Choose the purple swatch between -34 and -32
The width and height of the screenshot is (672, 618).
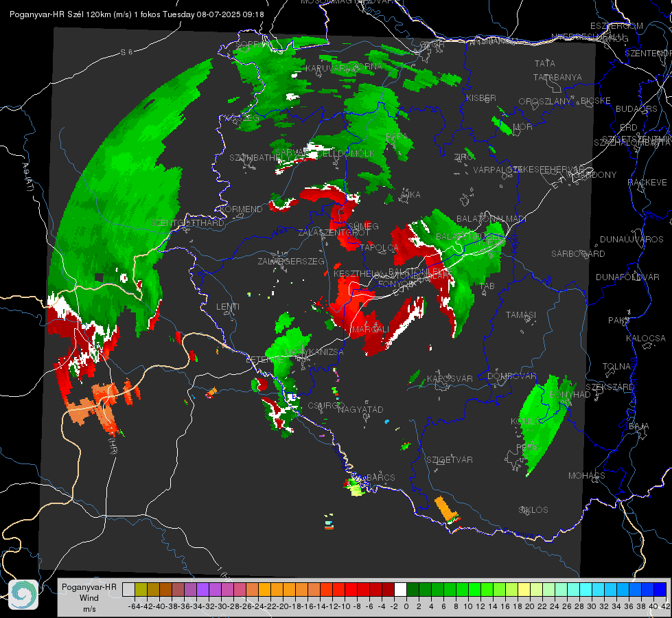coord(202,589)
